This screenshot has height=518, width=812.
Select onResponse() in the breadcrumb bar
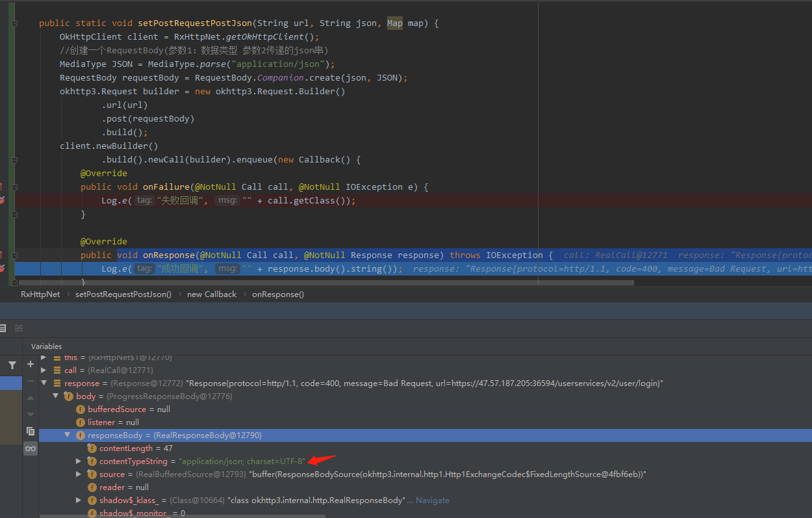point(277,294)
